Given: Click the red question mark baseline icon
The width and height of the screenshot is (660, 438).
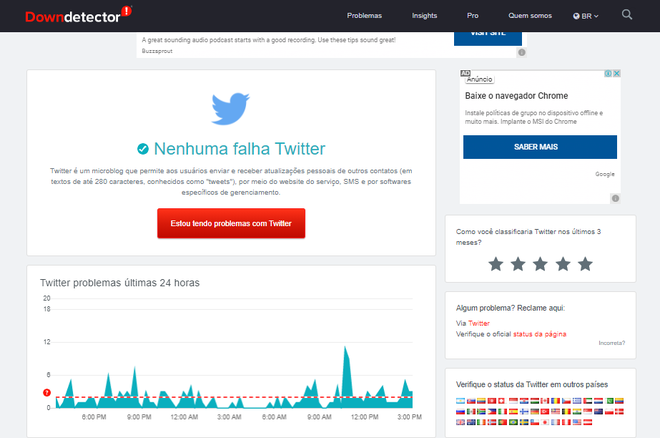Looking at the screenshot, I should click(x=47, y=393).
